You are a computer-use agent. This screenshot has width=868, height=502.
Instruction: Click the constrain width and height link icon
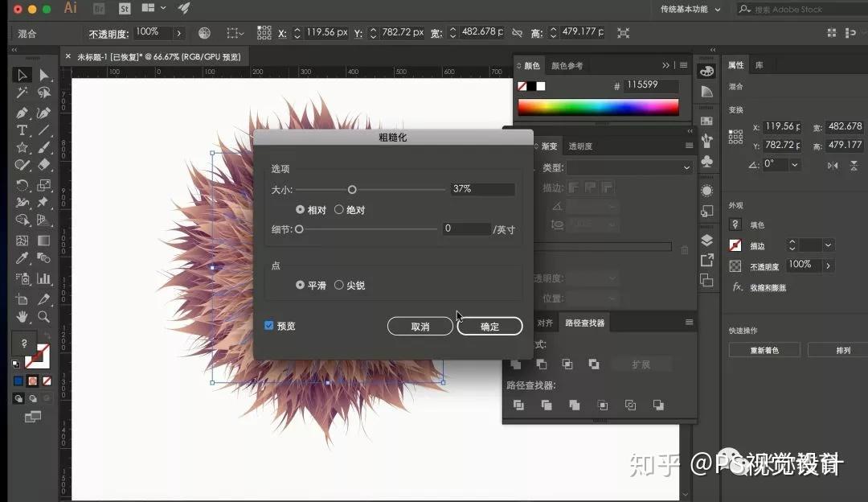pyautogui.click(x=517, y=33)
